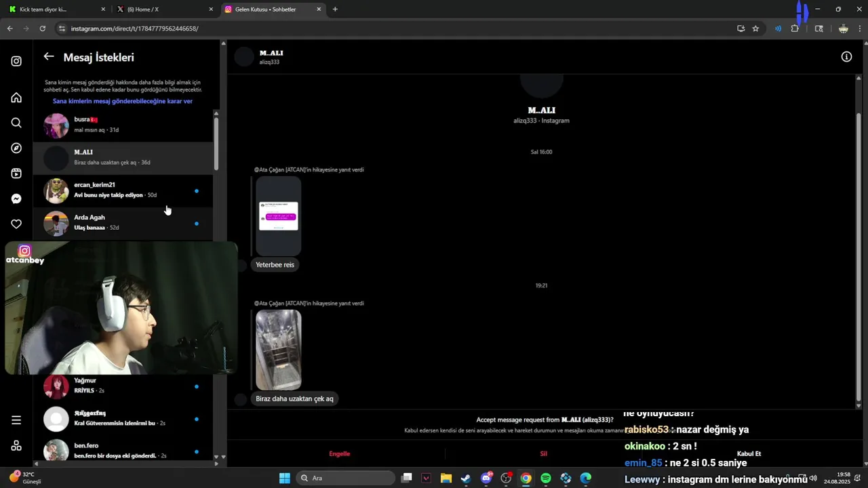Open browser extensions puzzle icon
Screen dimensions: 868x488
[795, 28]
